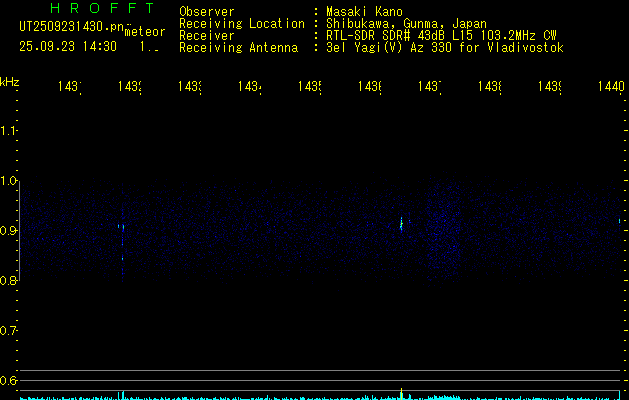Select receiver value RTL-SDR SDR# 43dB L15 103.2MHz CW
The image size is (629, 400).
coord(441,36)
